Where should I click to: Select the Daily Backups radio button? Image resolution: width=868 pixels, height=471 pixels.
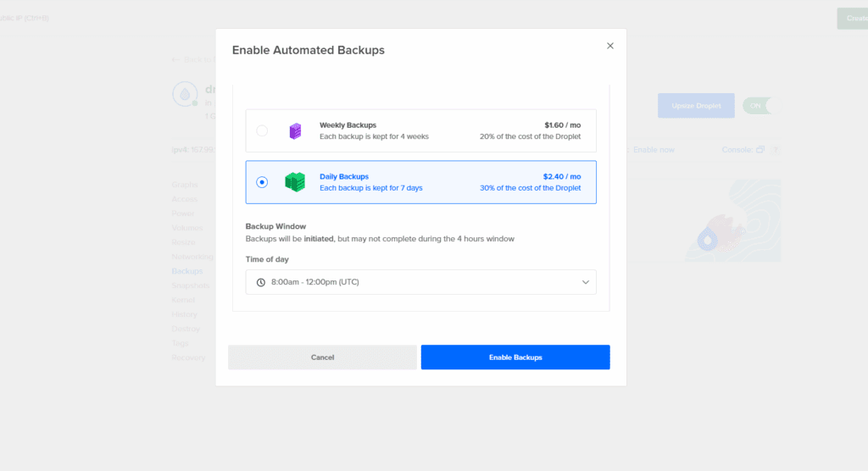tap(262, 182)
